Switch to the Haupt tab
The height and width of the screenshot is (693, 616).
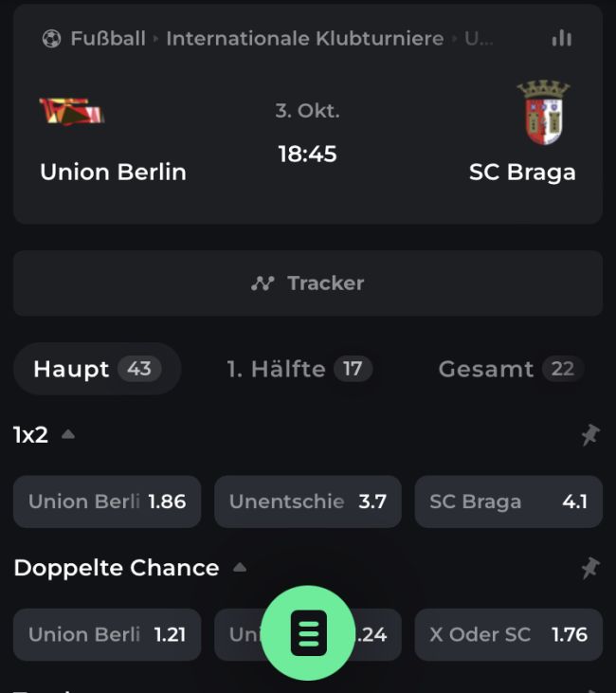96,369
